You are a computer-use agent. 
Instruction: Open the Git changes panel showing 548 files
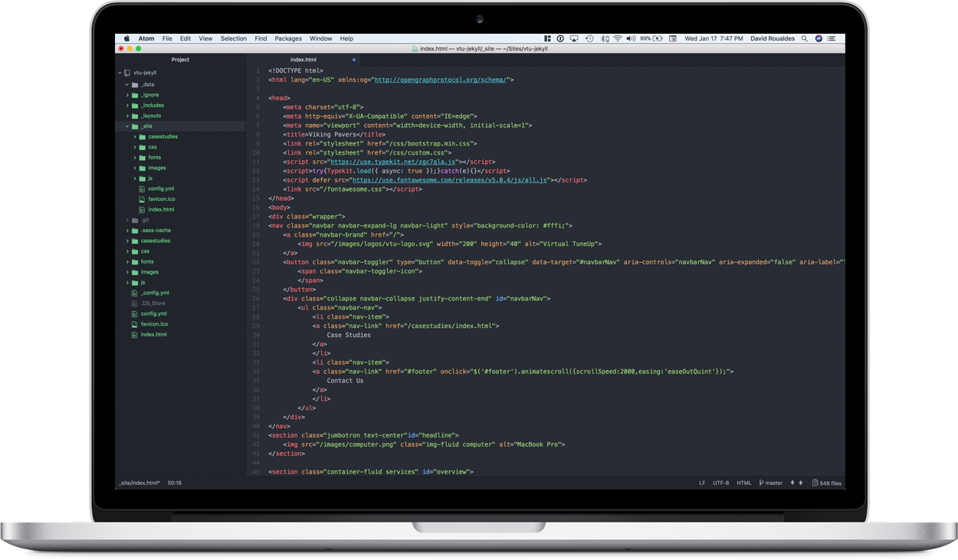tap(826, 483)
